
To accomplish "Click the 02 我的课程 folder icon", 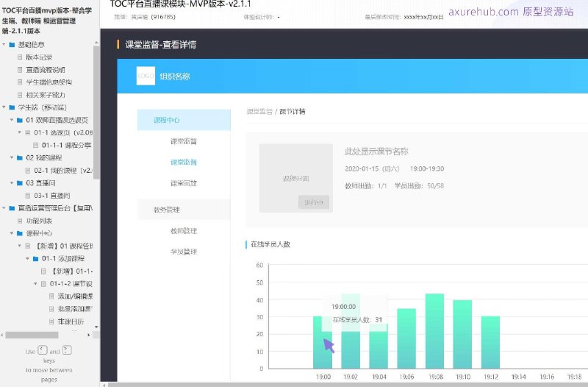I will point(20,157).
